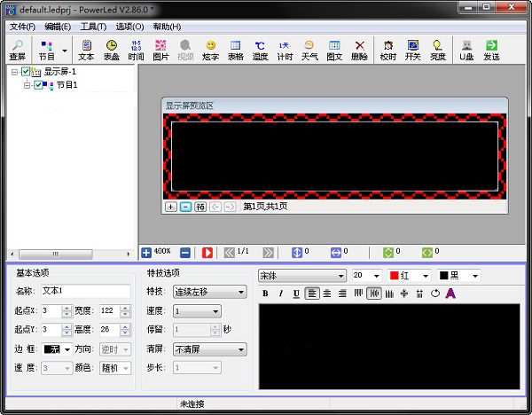Image resolution: width=532 pixels, height=415 pixels.
Task: Add a 炫字 fancy text item
Action: 210,51
